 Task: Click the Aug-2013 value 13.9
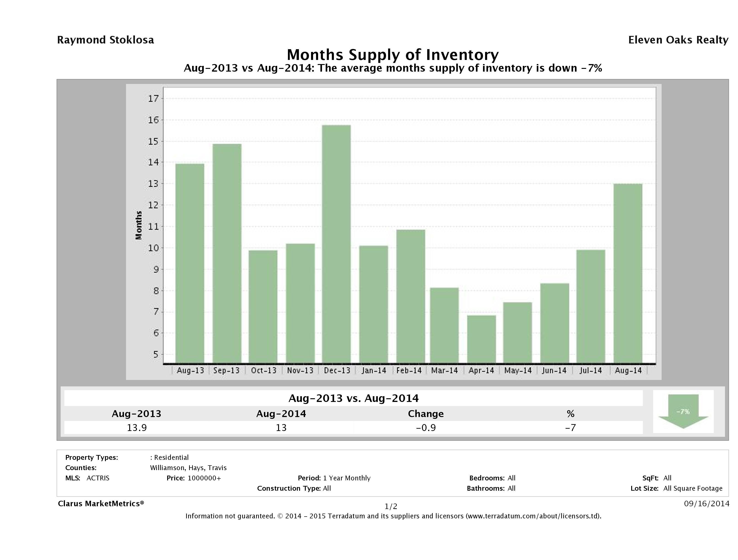pos(137,428)
